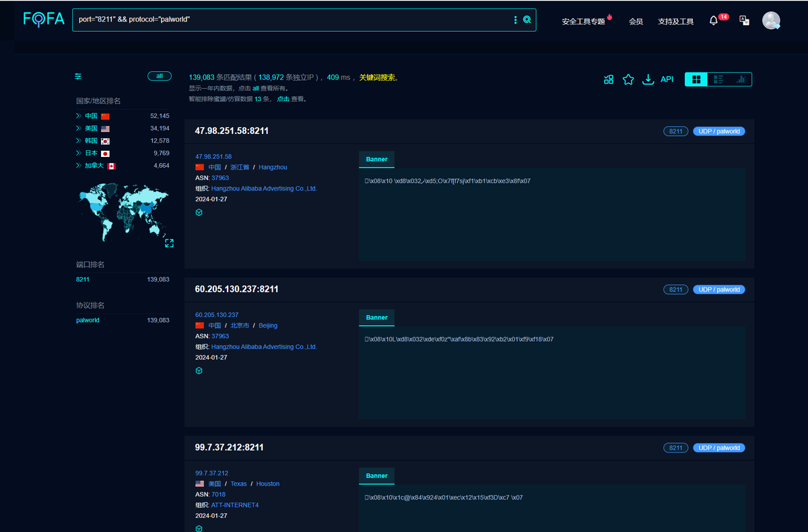
Task: Open the 会员 menu item
Action: (x=636, y=22)
